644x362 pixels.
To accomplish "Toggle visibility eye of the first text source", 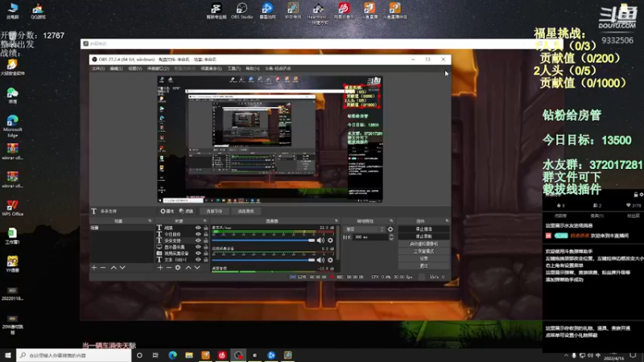I will [198, 228].
